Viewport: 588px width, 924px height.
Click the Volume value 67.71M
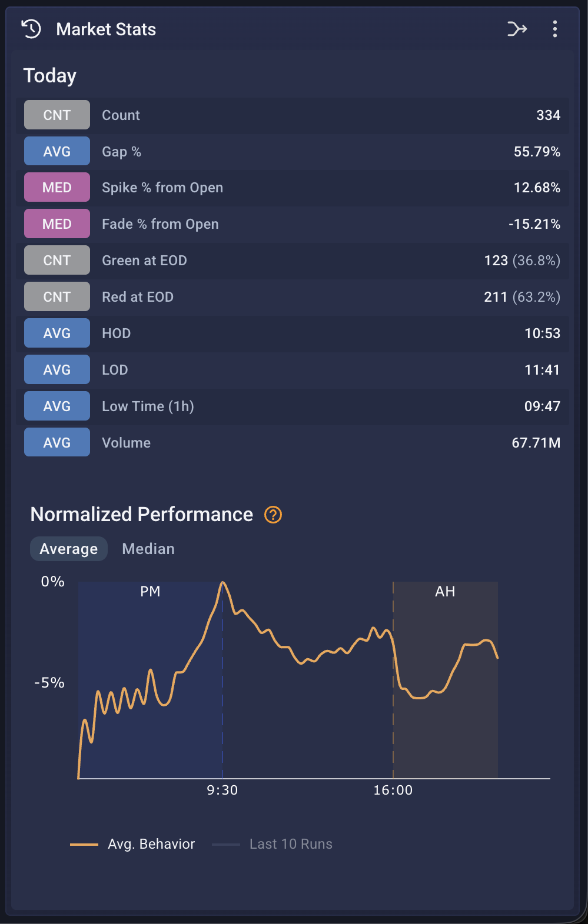(x=536, y=443)
